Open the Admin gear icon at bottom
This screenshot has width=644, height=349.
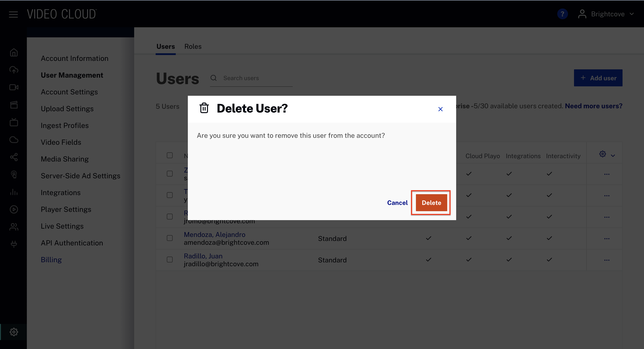coord(14,332)
